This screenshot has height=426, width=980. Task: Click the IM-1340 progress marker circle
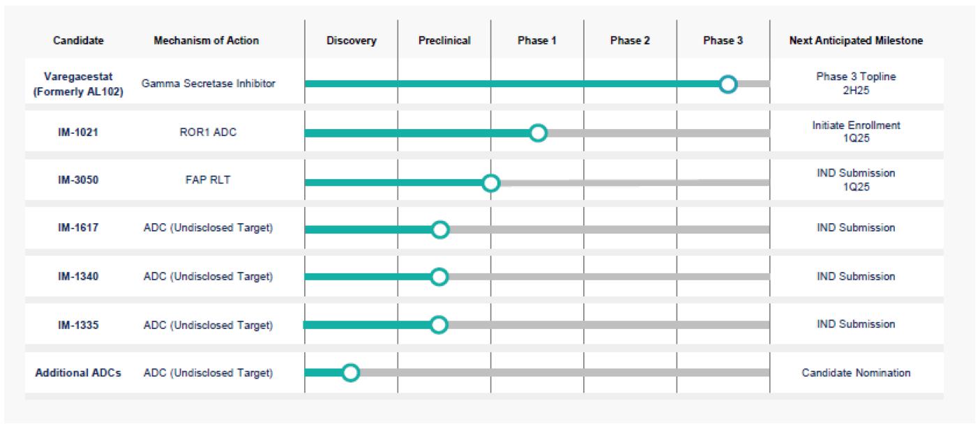(x=439, y=277)
